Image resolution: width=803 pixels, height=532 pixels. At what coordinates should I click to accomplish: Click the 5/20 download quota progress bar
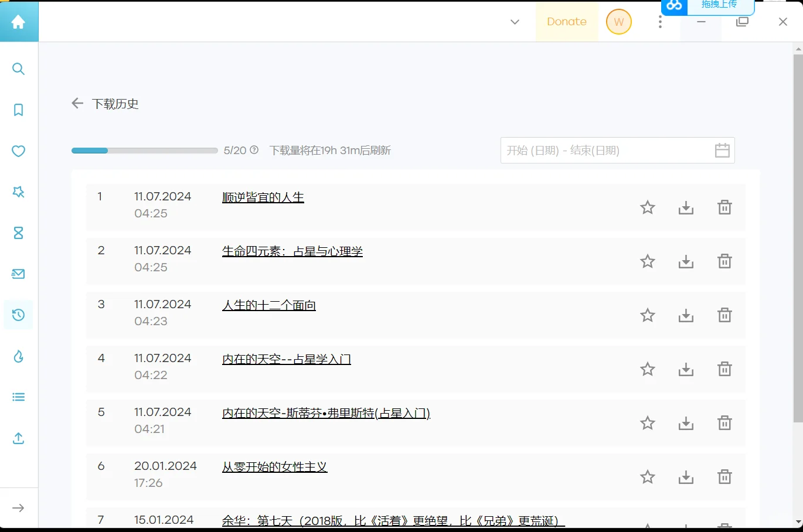[x=144, y=150]
